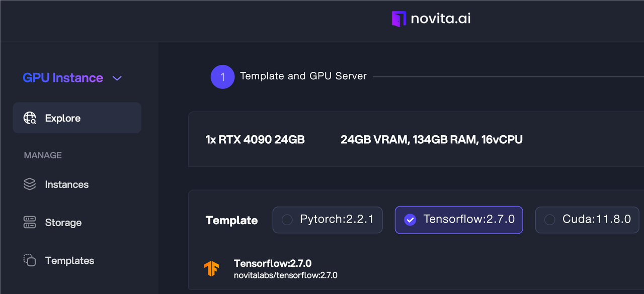644x294 pixels.
Task: Open the Storage section label
Action: click(63, 223)
